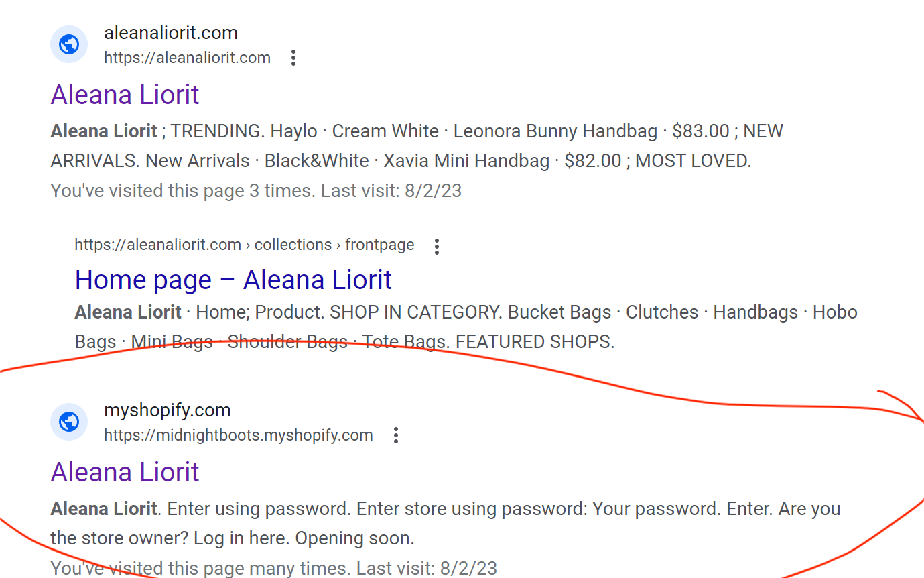
Task: Open three-dot menu next to midnightboots.myshopify.com URL
Action: click(396, 436)
